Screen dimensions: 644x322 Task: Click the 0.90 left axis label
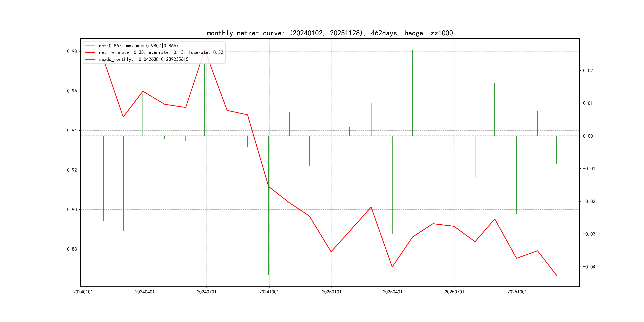[72, 209]
